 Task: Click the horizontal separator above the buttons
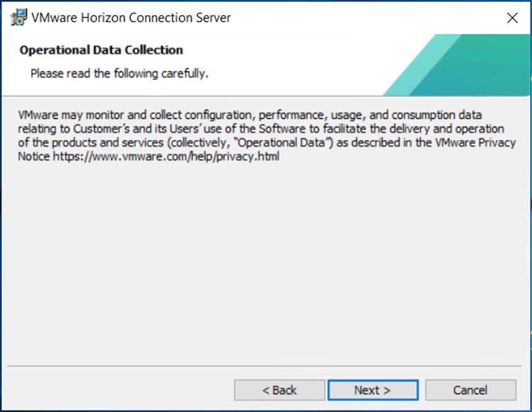coord(265,367)
